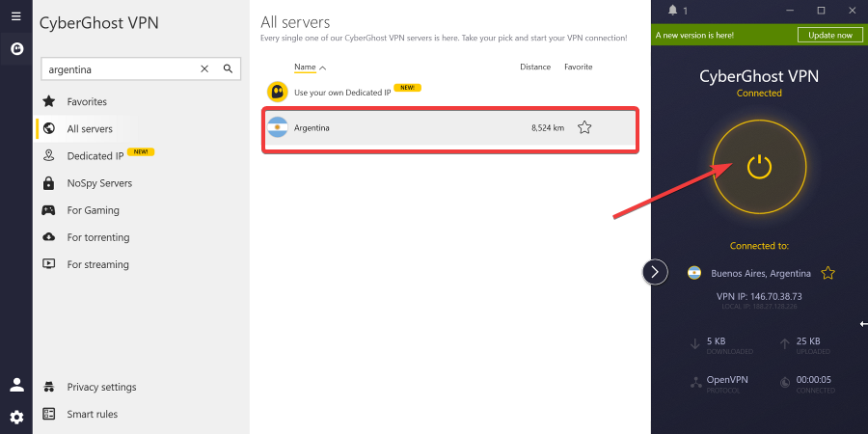Screen dimensions: 868x434
Task: Open the Favorites section
Action: pyautogui.click(x=87, y=101)
